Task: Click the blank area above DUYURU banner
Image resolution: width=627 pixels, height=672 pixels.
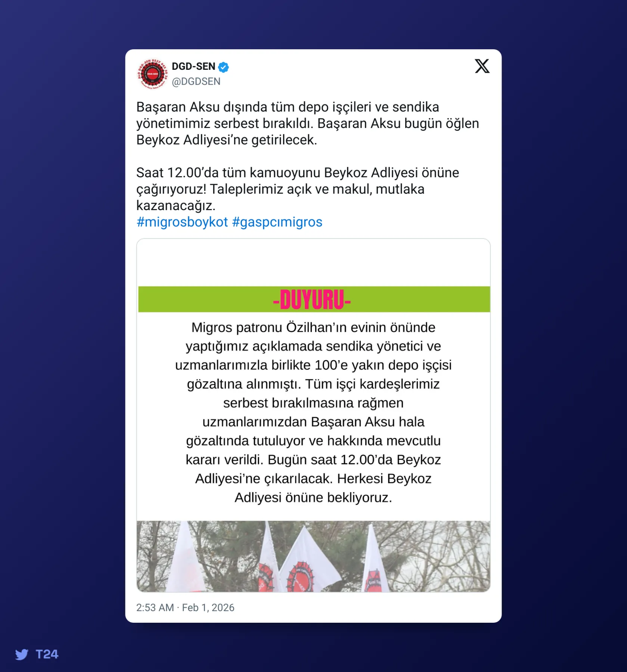Action: (314, 263)
